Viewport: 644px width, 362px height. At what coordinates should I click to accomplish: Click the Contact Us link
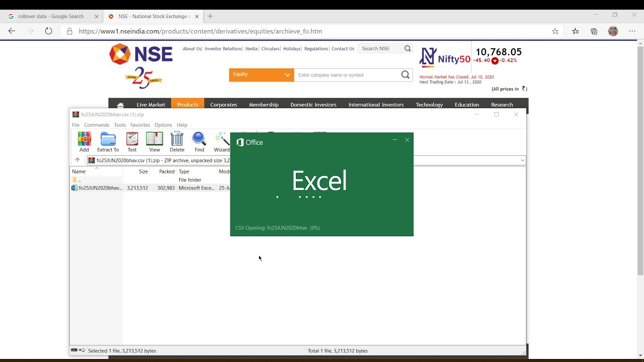click(343, 49)
